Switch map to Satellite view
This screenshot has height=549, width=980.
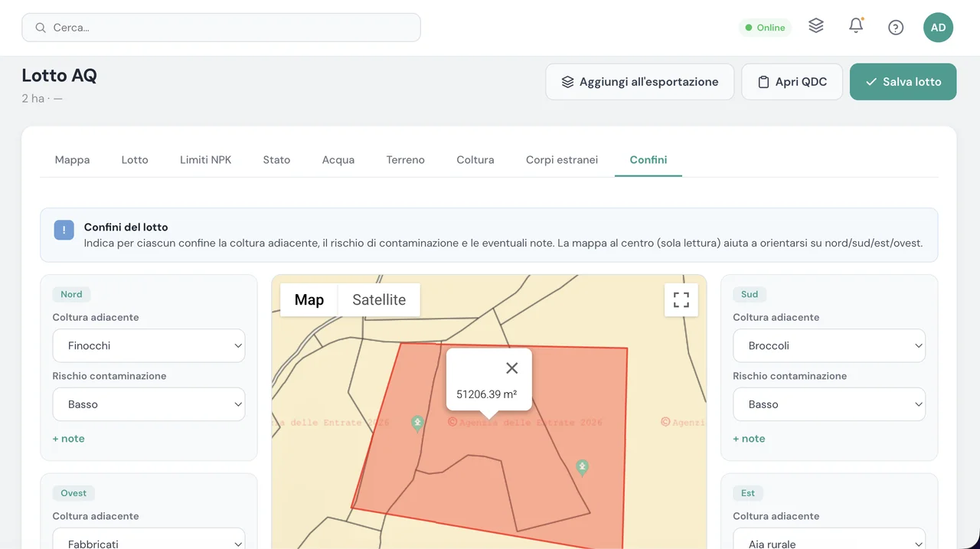click(379, 299)
